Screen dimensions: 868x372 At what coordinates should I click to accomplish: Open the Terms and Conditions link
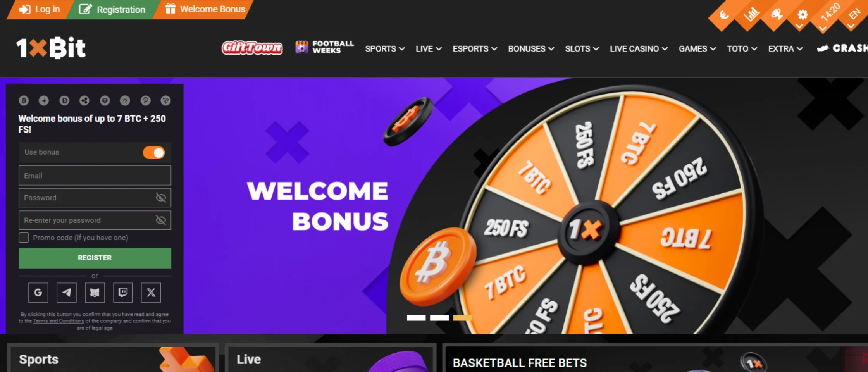tap(59, 321)
